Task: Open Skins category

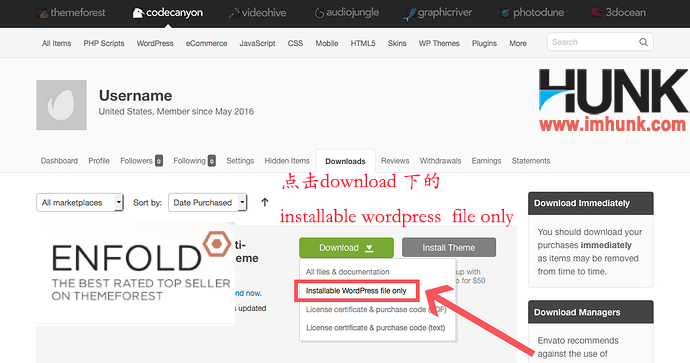Action: point(397,43)
